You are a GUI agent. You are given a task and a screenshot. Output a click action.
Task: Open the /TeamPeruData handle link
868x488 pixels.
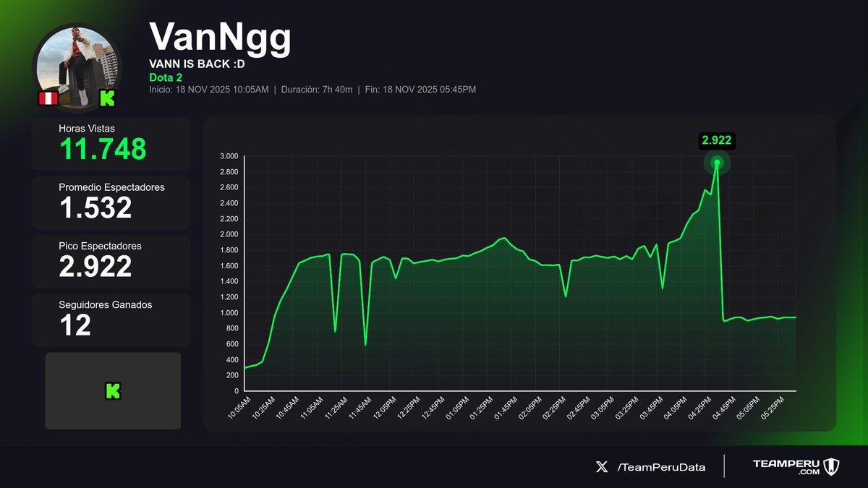[x=661, y=467]
